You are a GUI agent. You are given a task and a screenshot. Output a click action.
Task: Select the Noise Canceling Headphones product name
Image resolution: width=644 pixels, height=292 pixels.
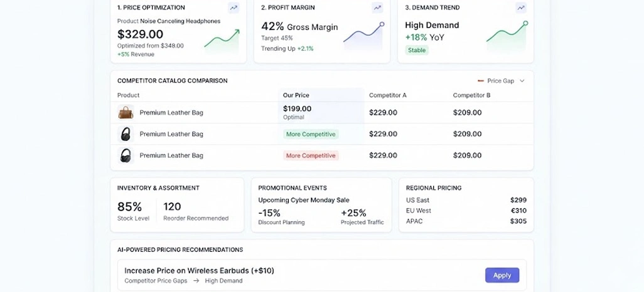(x=180, y=21)
